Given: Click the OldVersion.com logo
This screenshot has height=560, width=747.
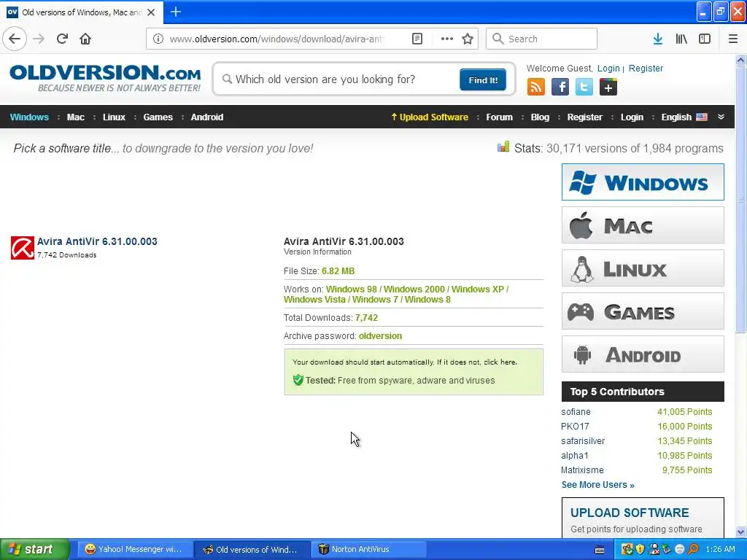Looking at the screenshot, I should coord(105,78).
